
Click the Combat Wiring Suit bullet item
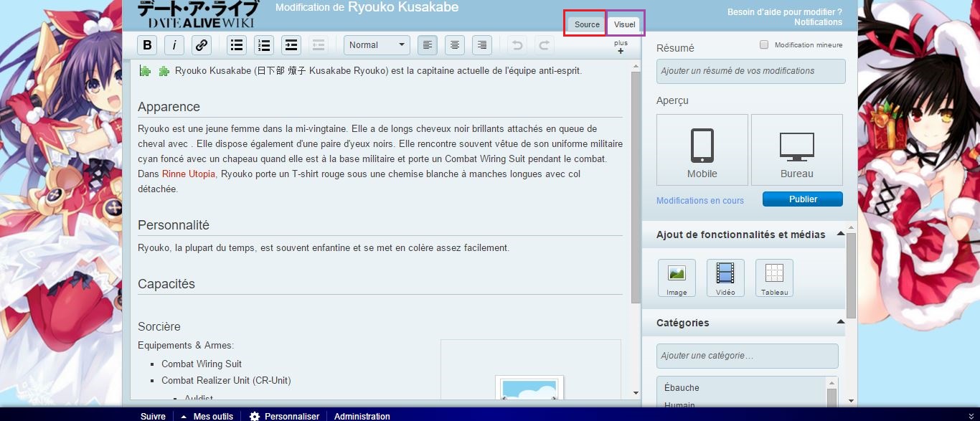(202, 364)
